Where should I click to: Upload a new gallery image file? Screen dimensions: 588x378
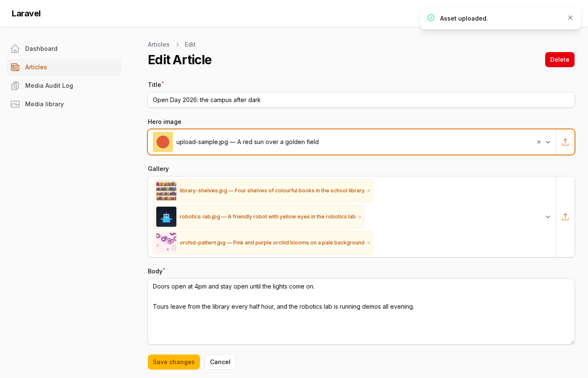[565, 217]
